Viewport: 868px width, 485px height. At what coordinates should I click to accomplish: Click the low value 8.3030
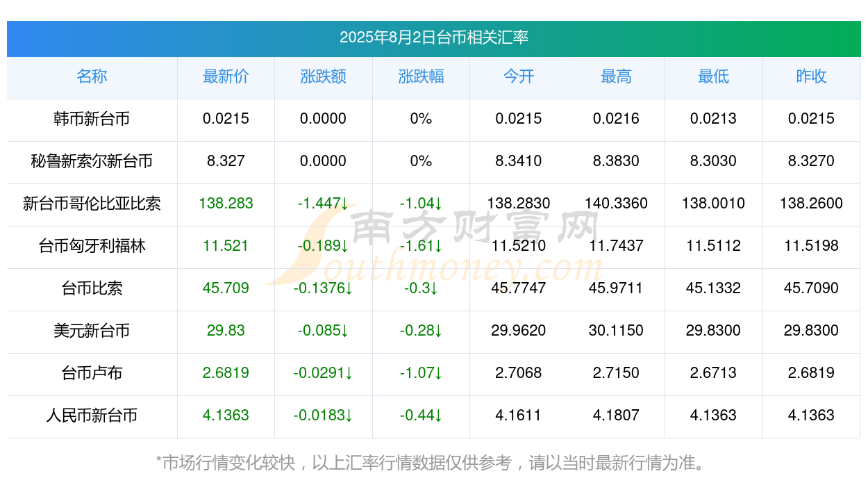713,161
